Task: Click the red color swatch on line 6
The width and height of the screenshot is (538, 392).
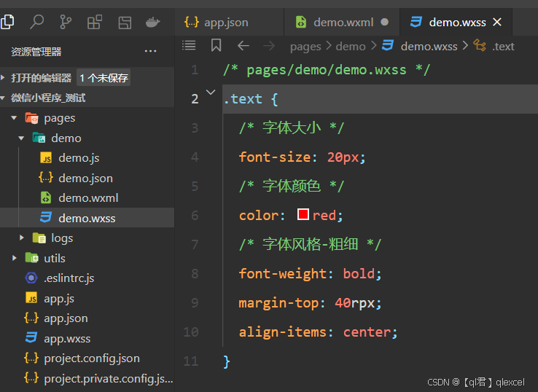Action: [x=303, y=214]
